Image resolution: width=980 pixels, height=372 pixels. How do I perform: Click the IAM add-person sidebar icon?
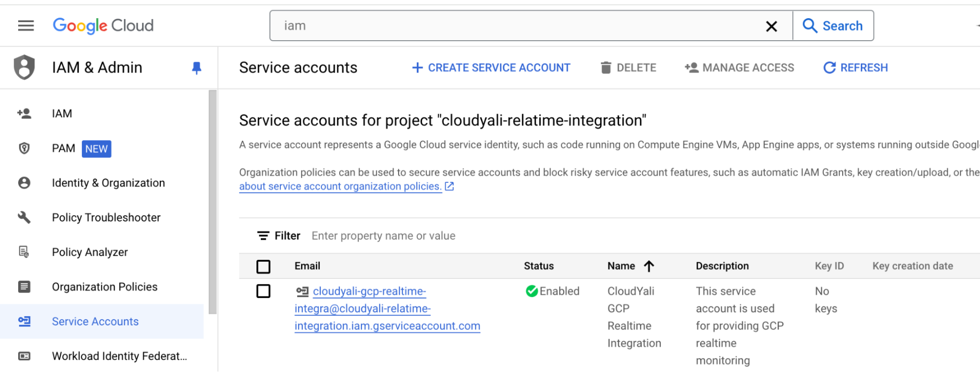[x=24, y=114]
